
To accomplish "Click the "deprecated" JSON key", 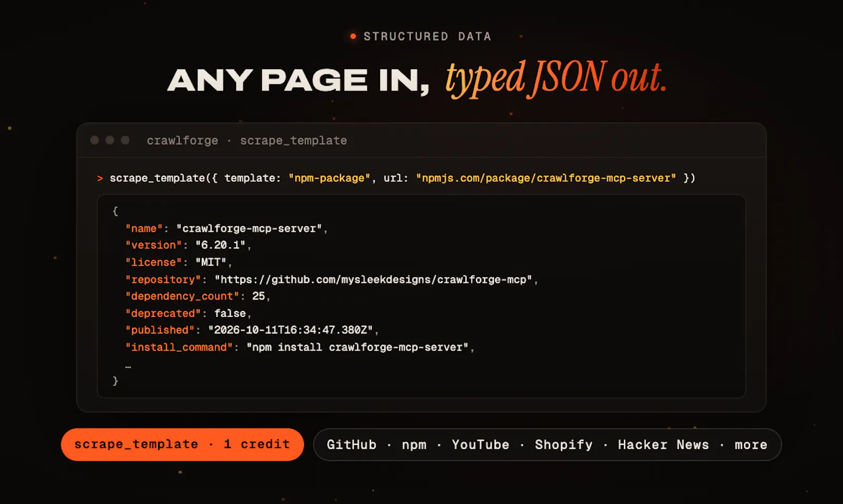I will coord(163,313).
